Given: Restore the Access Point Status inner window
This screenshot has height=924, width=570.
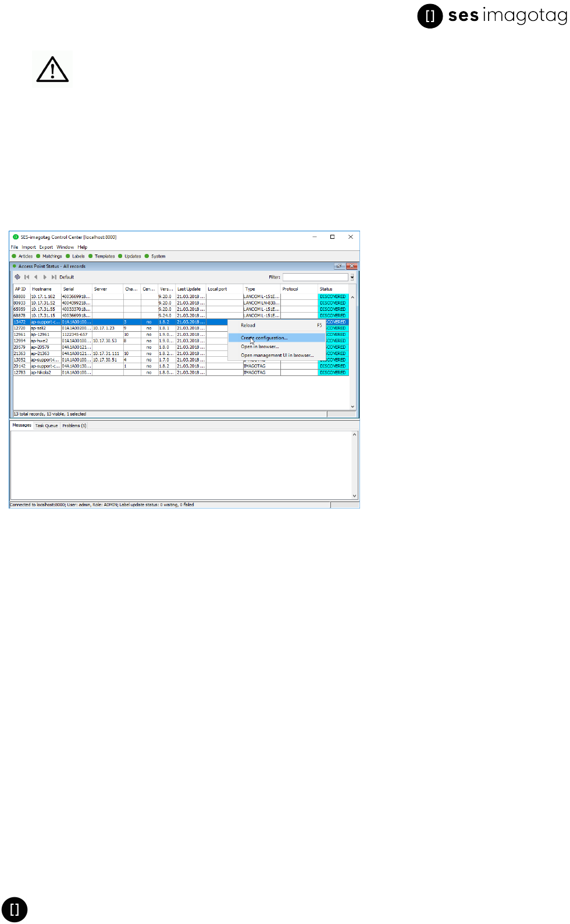Looking at the screenshot, I should [x=339, y=266].
